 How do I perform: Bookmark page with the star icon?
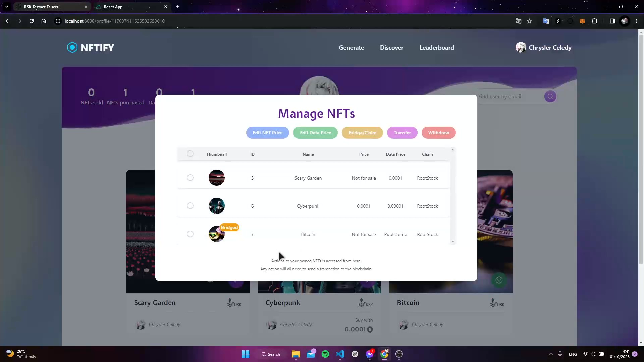tap(529, 21)
